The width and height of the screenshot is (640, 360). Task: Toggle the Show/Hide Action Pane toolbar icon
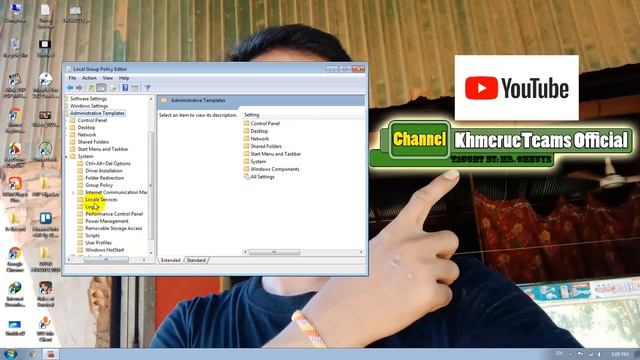pos(135,88)
